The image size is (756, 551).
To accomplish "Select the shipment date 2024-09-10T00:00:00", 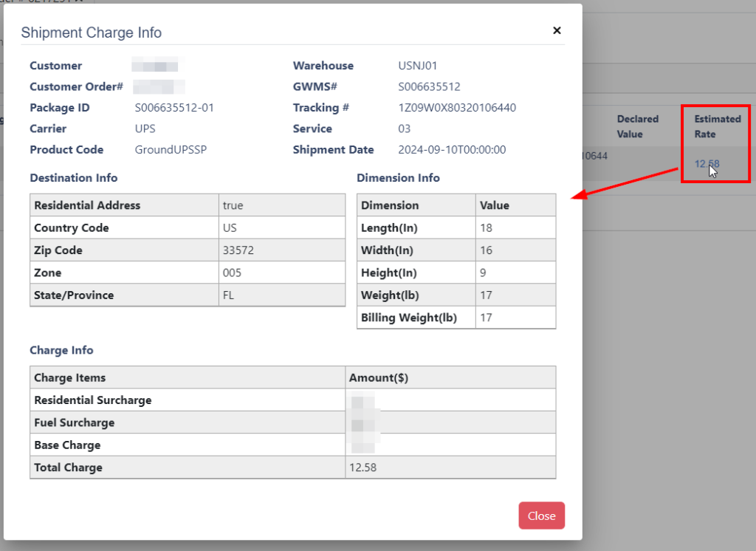I will tap(452, 150).
